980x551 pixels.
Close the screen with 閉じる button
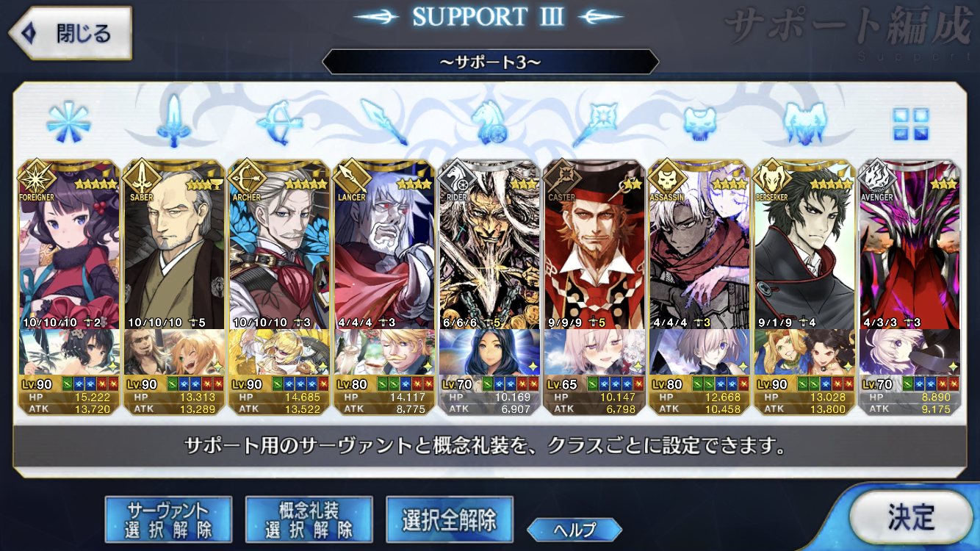coord(70,34)
